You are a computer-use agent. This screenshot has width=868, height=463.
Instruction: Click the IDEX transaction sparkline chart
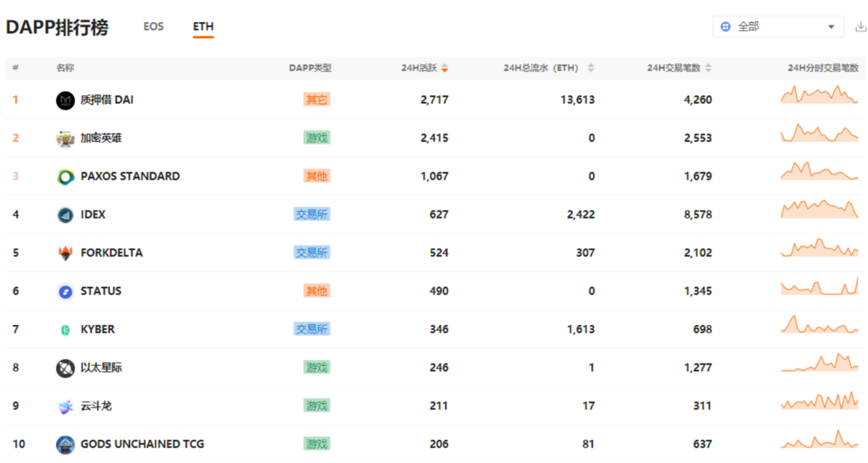click(819, 209)
